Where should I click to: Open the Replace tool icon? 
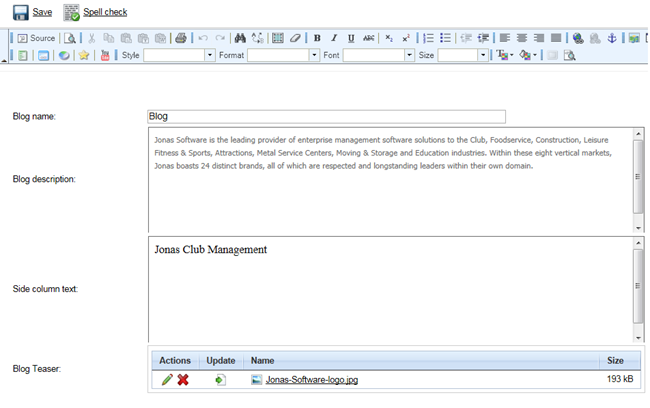click(x=257, y=38)
